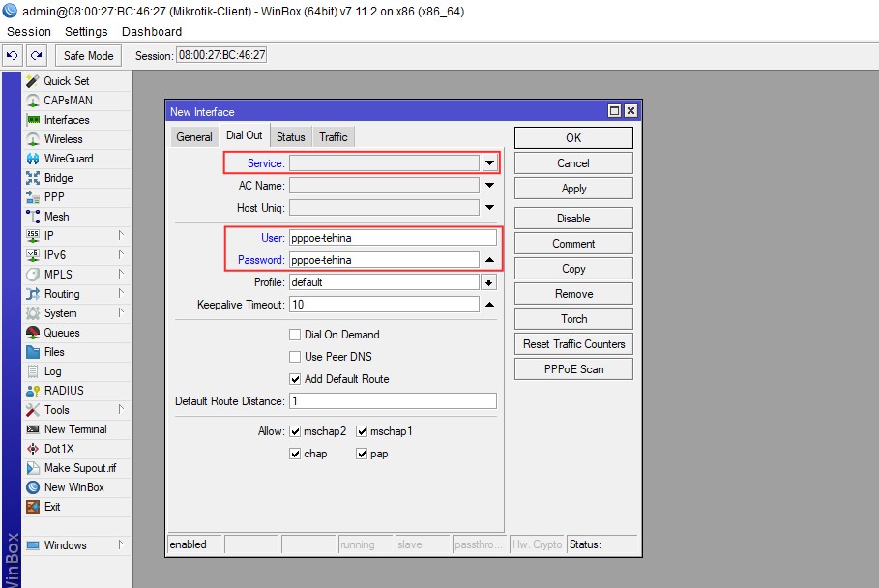Expand the AC Name field arrow
Image resolution: width=879 pixels, height=588 pixels.
coord(489,186)
